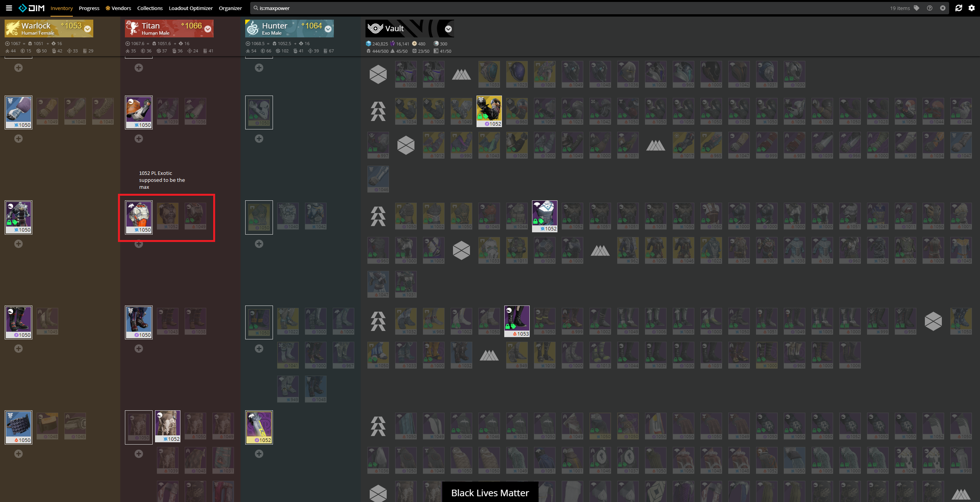Open the Loadout Optimizer page
The width and height of the screenshot is (980, 502).
point(190,8)
